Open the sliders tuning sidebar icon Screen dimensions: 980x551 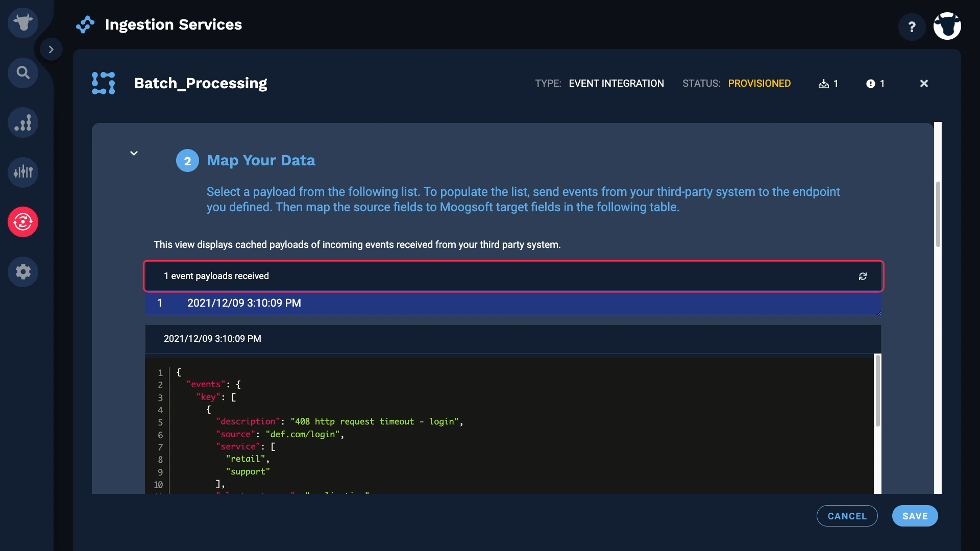click(x=23, y=172)
